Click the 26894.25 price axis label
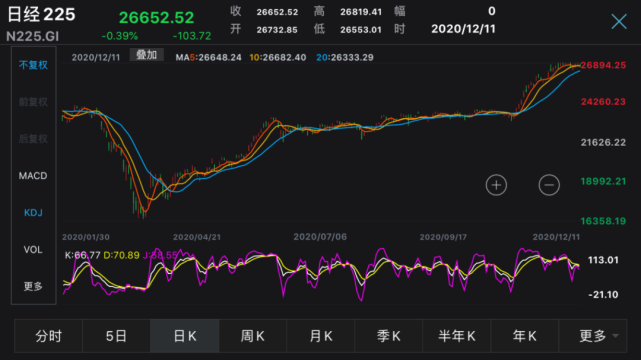Image resolution: width=641 pixels, height=360 pixels. 603,65
